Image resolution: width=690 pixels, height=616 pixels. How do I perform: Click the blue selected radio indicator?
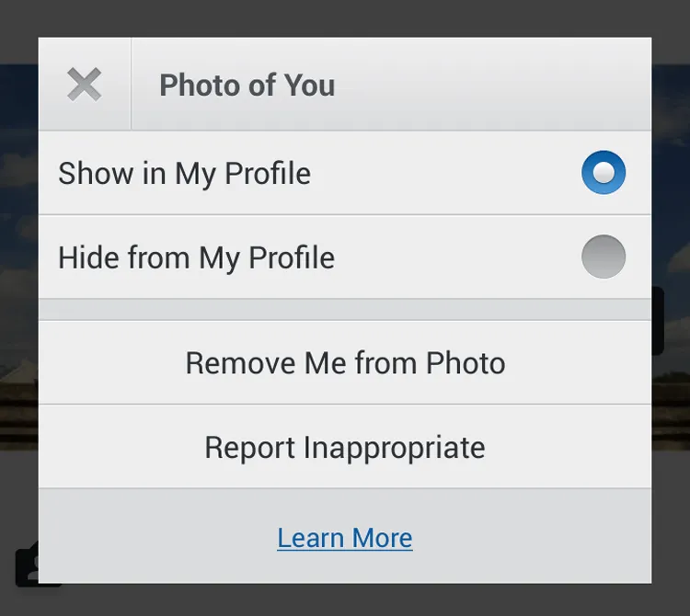click(604, 172)
